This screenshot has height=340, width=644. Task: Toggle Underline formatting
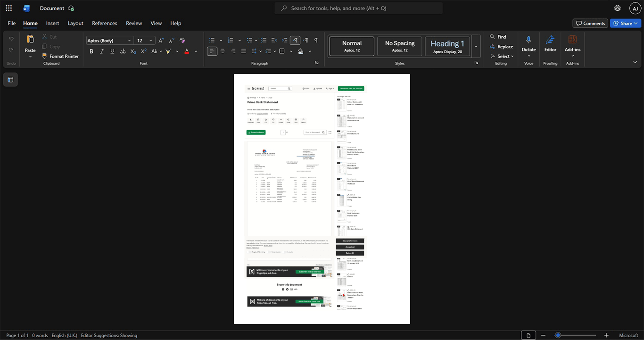(112, 51)
